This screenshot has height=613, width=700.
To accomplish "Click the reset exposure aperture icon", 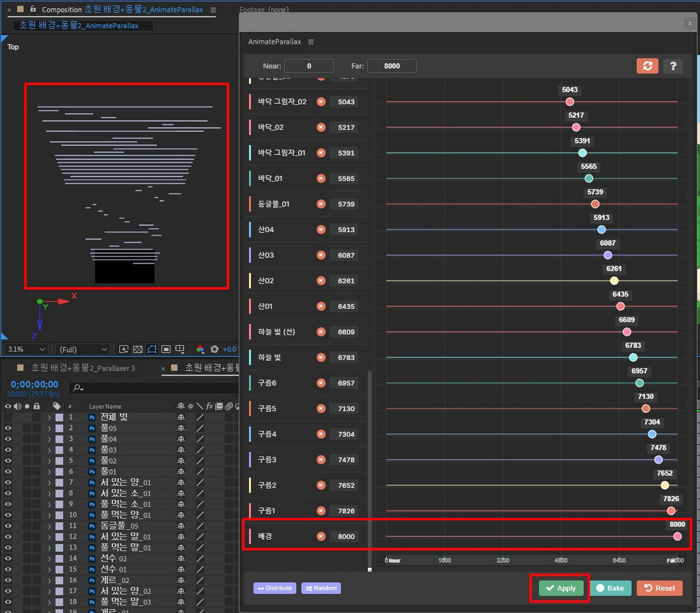I will (214, 349).
